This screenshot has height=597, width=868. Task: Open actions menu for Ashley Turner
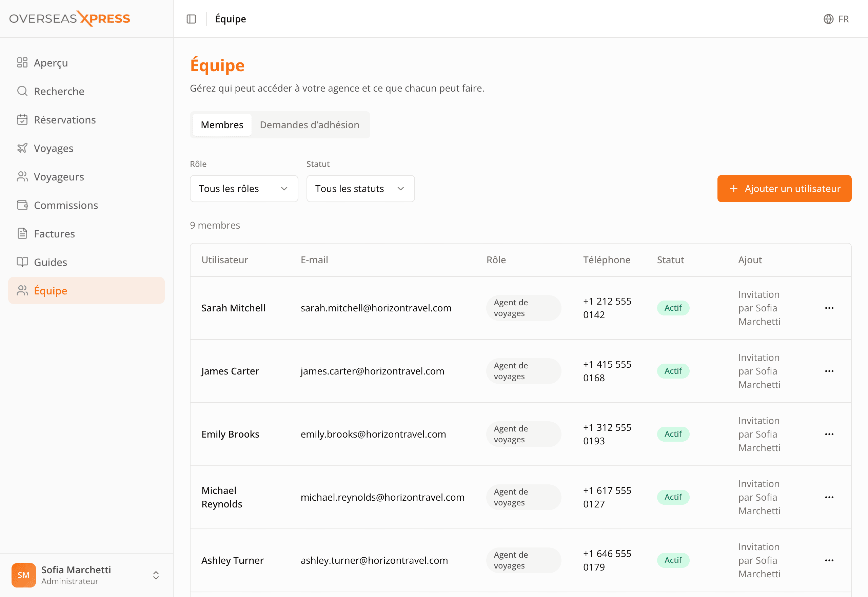829,560
